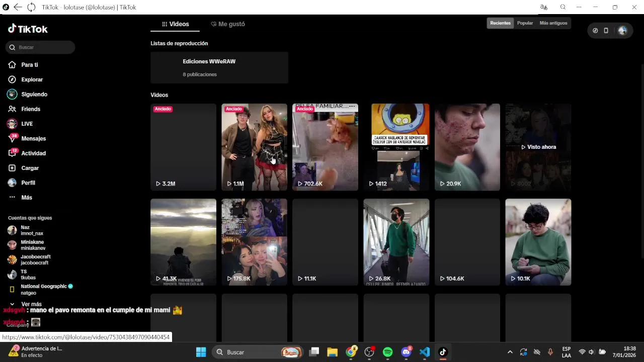Reload the page
Viewport: 644px width, 362px height.
(31, 7)
